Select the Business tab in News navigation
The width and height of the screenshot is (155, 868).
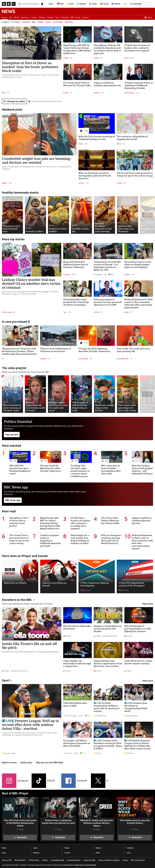tap(25, 17)
